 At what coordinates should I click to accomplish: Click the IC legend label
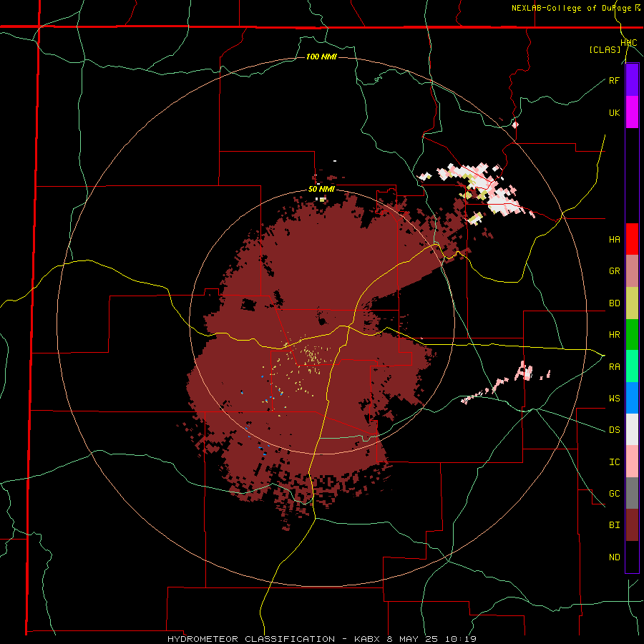[x=614, y=462]
